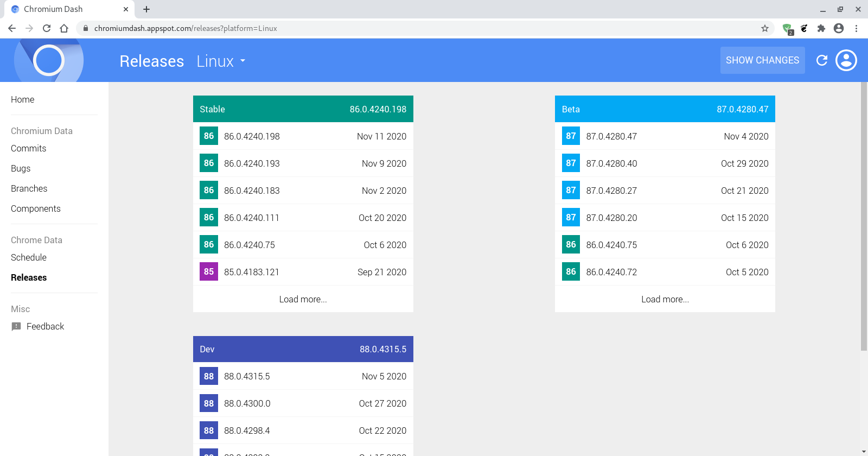Select Releases in the sidebar
The height and width of the screenshot is (456, 868).
click(x=29, y=277)
